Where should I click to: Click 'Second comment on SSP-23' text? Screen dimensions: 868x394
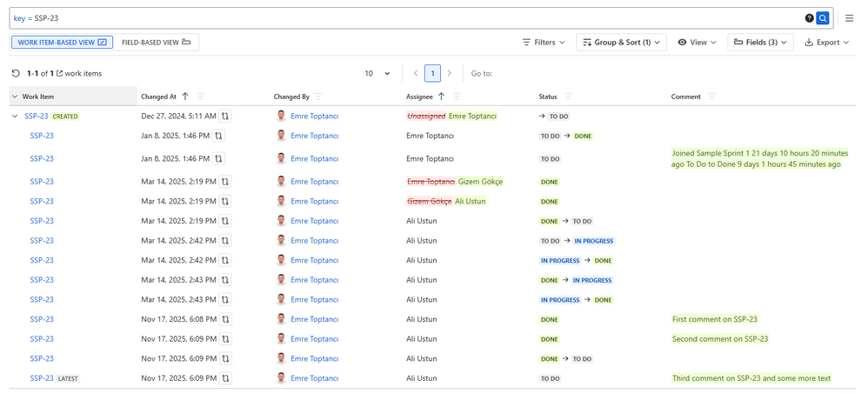tap(720, 339)
